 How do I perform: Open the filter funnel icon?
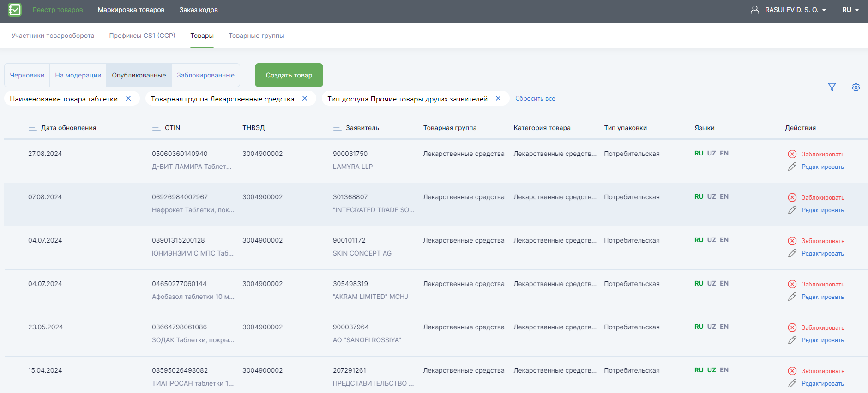(x=832, y=87)
